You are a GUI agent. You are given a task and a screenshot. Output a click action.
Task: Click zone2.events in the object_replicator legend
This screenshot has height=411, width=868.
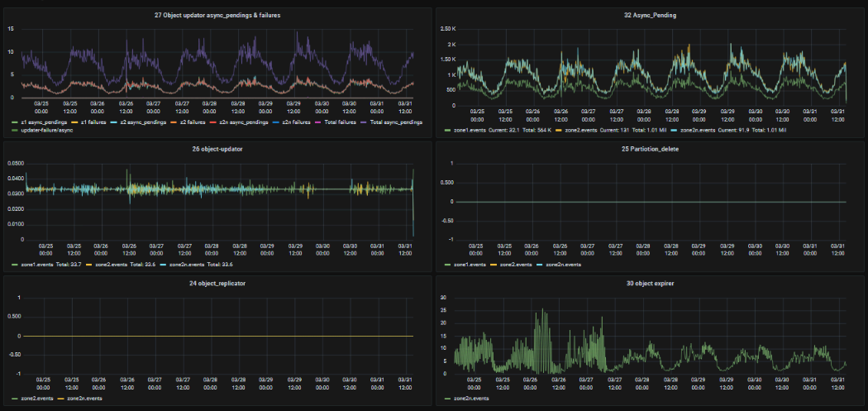(x=37, y=399)
